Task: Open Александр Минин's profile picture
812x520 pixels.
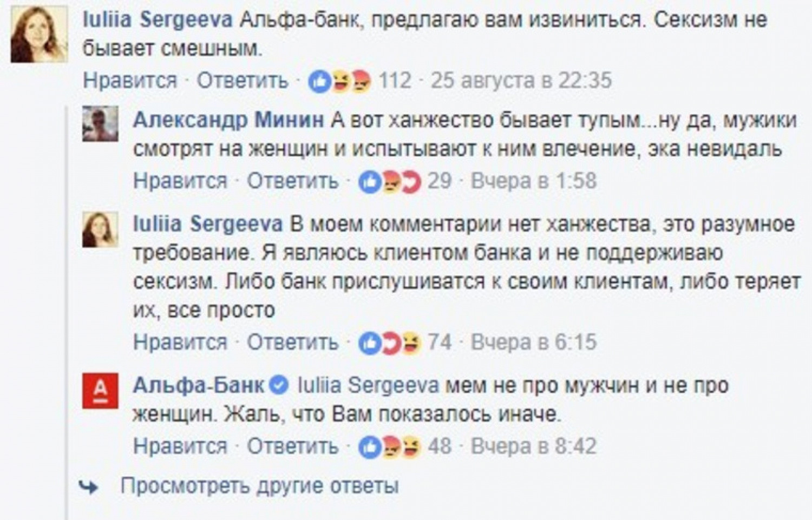Action: click(x=100, y=124)
